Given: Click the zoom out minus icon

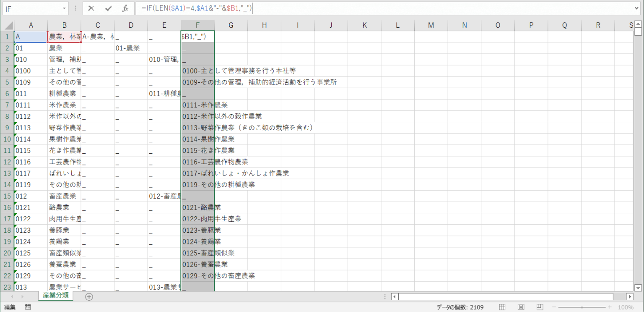Looking at the screenshot, I should click(x=554, y=307).
